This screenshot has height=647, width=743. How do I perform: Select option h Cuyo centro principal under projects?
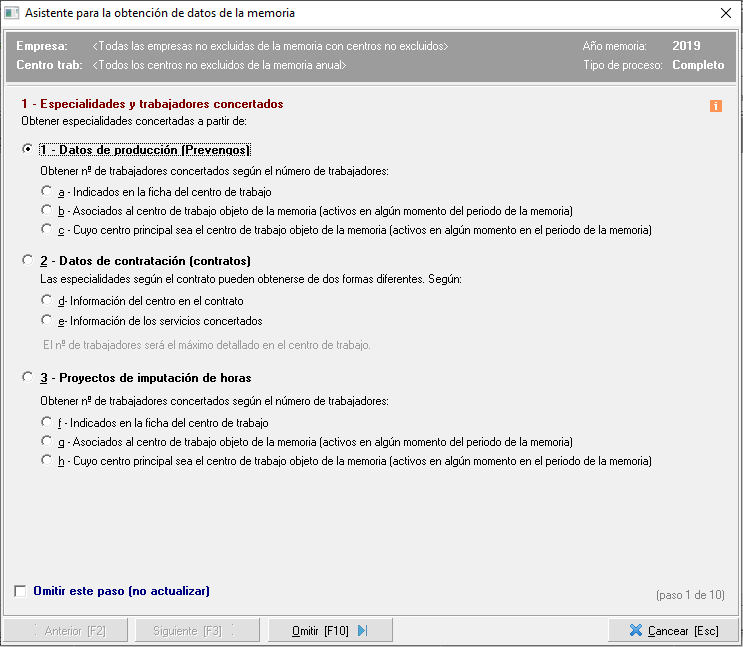46,461
